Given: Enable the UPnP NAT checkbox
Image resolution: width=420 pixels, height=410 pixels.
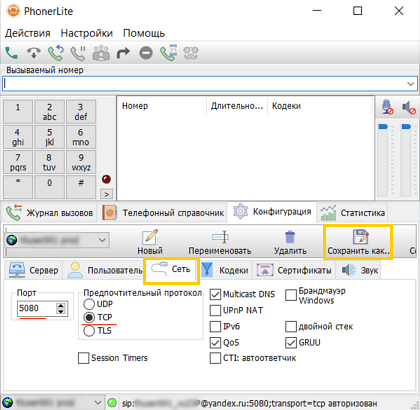Looking at the screenshot, I should click(x=215, y=310).
